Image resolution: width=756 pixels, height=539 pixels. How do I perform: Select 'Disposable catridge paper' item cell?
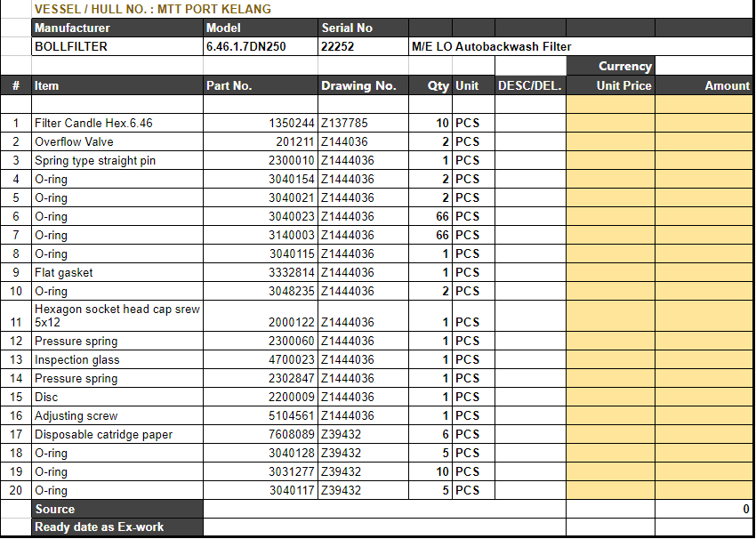[x=117, y=434]
